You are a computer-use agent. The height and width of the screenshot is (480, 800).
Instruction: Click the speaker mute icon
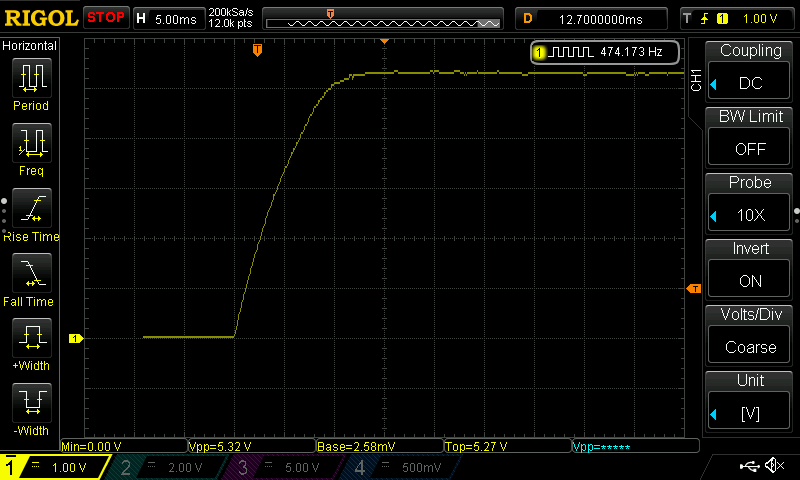point(773,466)
